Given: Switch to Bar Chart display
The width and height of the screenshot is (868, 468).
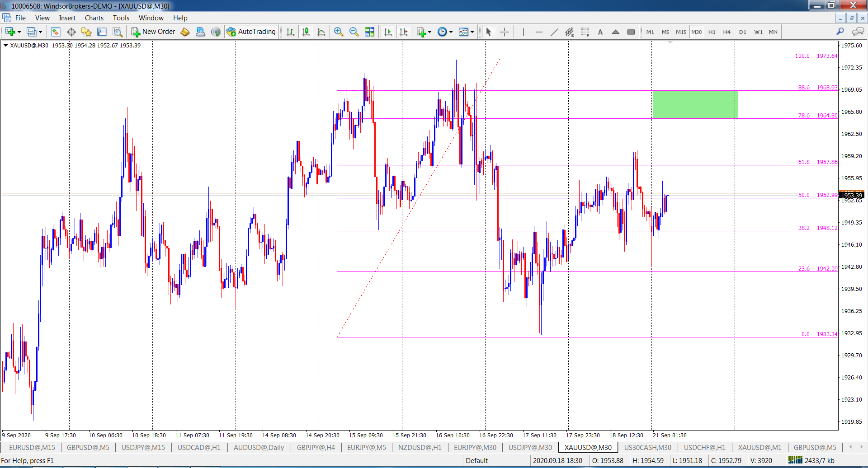Looking at the screenshot, I should point(290,32).
